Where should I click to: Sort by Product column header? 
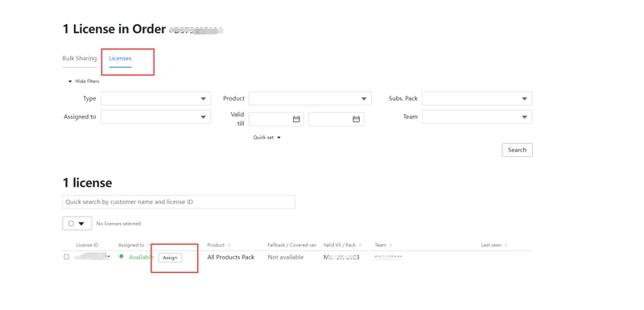[218, 245]
